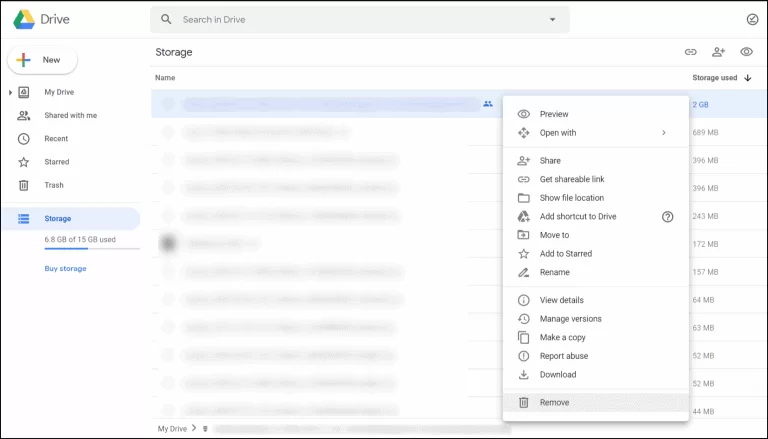
Task: Select Remove from context menu
Action: tap(554, 402)
